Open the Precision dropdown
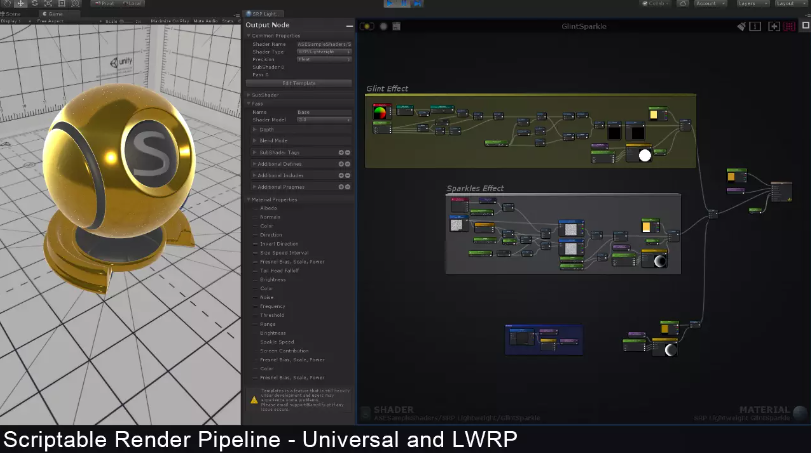Image resolution: width=811 pixels, height=453 pixels. coord(324,59)
